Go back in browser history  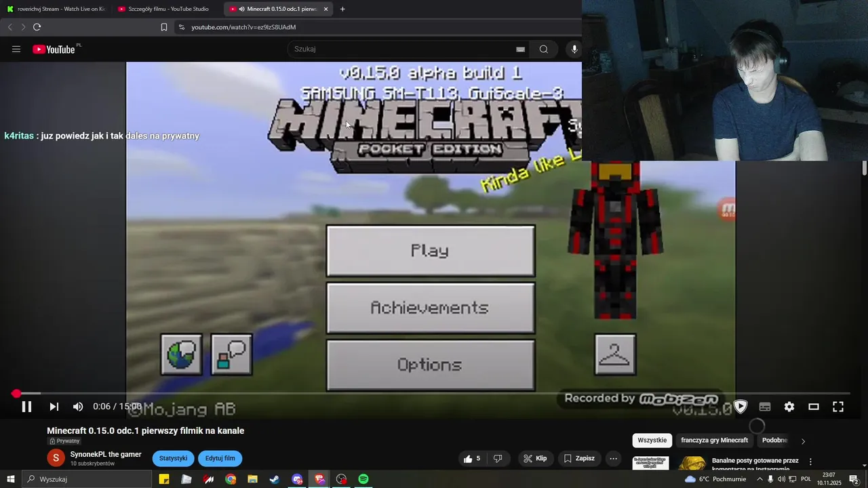pyautogui.click(x=9, y=27)
